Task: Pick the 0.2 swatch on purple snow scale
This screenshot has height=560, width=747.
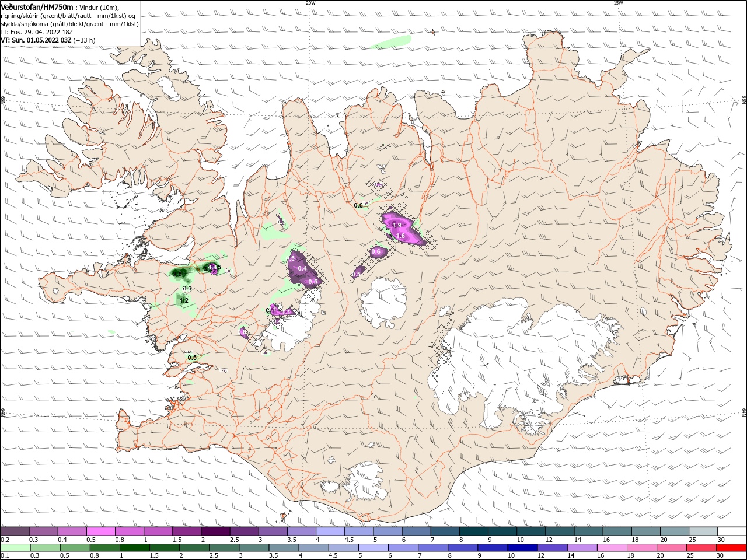Action: (x=15, y=531)
